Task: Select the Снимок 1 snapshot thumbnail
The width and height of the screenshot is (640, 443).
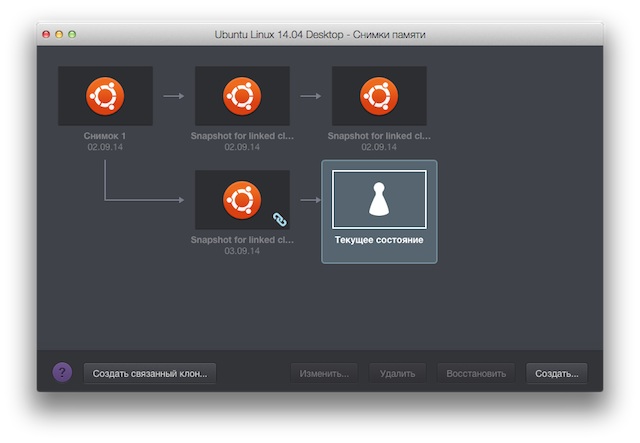Action: tap(105, 96)
